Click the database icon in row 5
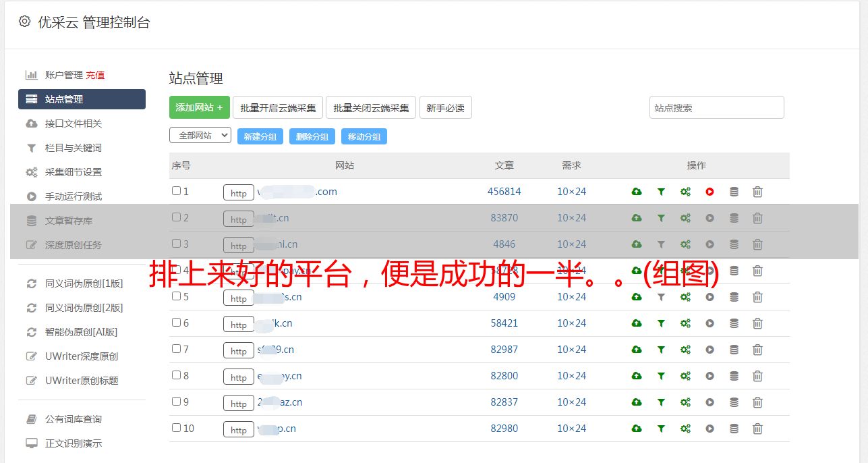868x463 pixels. [x=734, y=297]
